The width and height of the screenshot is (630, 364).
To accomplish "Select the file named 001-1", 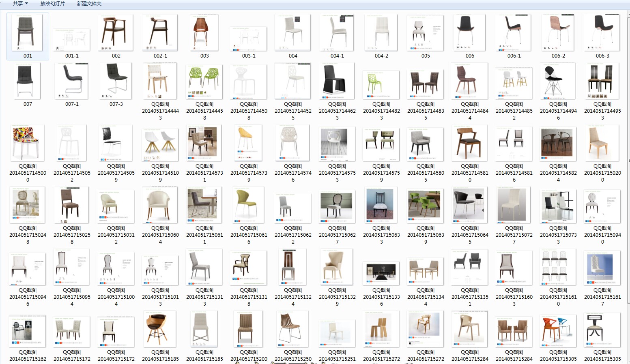I will 72,40.
